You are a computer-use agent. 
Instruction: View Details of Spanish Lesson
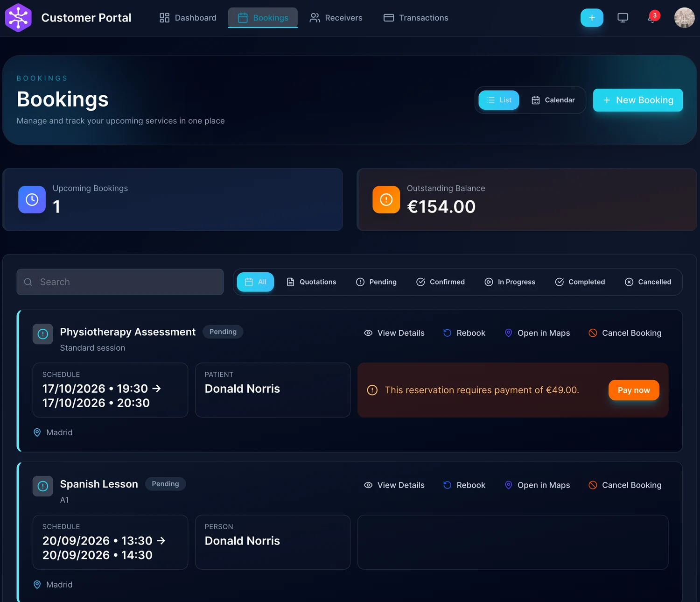394,485
